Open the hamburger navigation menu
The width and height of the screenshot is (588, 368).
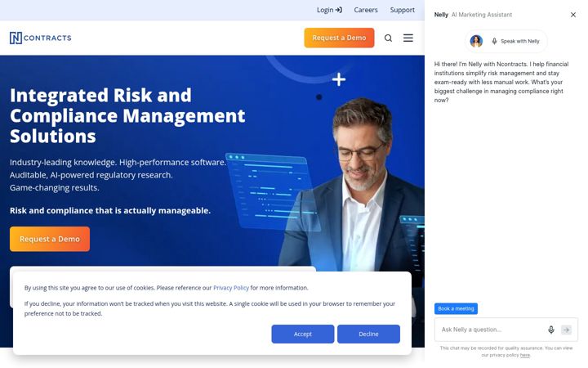point(408,38)
